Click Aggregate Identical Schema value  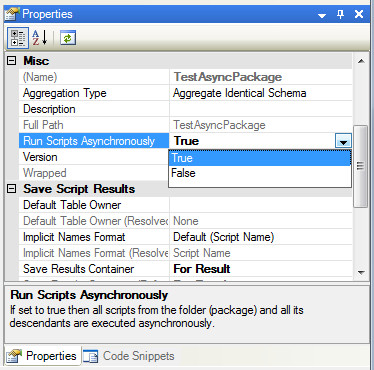click(261, 93)
